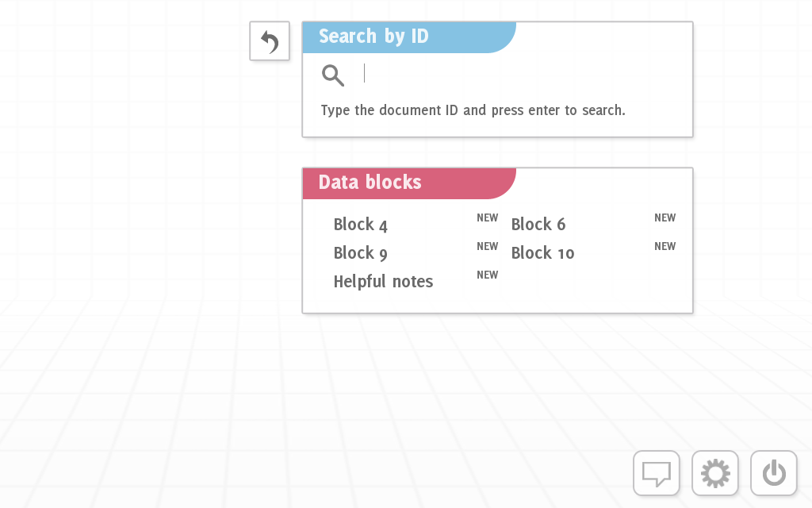This screenshot has width=812, height=508.
Task: Open the Helpful notes document
Action: pos(383,281)
